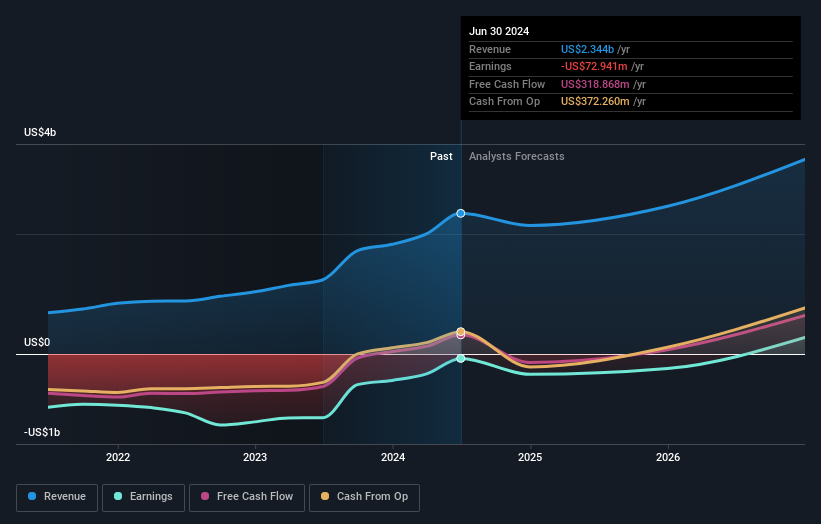Click the Earnings label in tooltip
Screen dimensions: 821x524
pyautogui.click(x=490, y=66)
